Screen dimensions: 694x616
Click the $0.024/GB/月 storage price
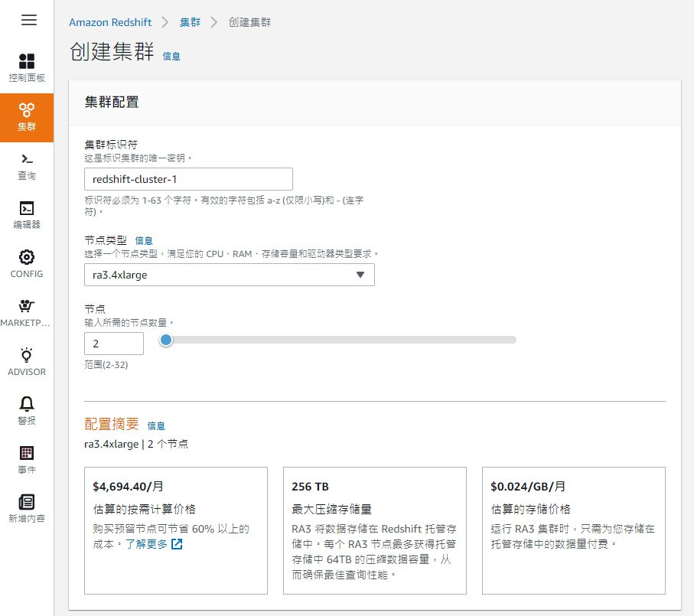[x=528, y=487]
